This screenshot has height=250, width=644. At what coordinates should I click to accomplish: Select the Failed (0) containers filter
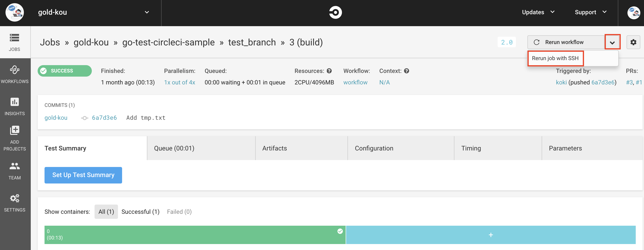tap(179, 211)
